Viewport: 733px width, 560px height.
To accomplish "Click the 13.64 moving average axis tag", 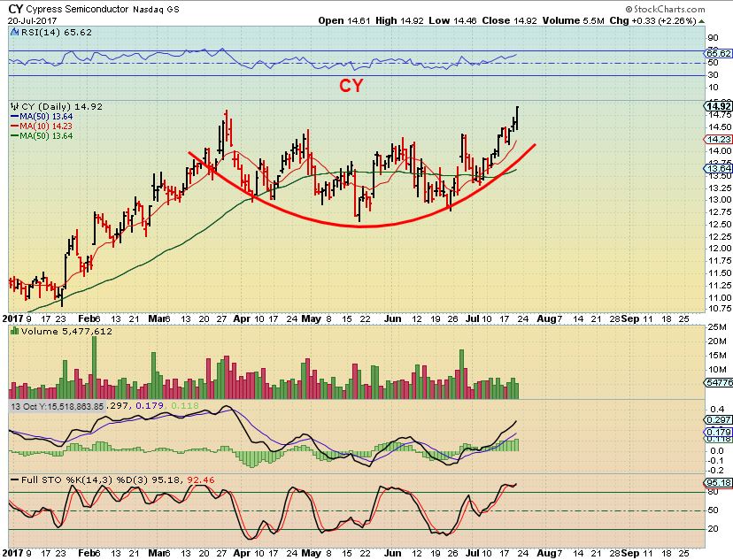I will coord(719,169).
